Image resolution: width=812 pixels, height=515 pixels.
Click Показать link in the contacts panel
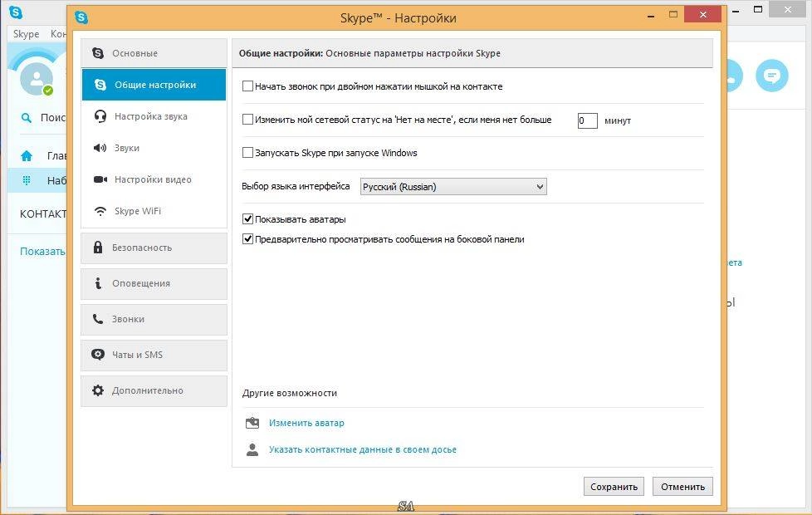[42, 252]
